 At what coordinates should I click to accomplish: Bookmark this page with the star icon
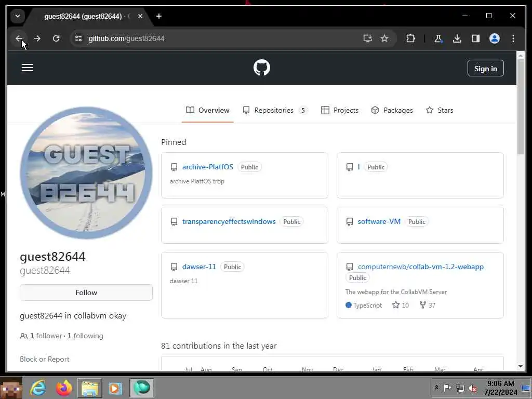pos(384,38)
